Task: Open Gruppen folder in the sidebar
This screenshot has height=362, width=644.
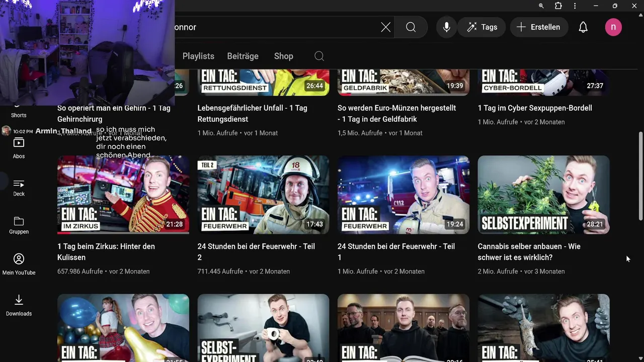Action: tap(19, 225)
